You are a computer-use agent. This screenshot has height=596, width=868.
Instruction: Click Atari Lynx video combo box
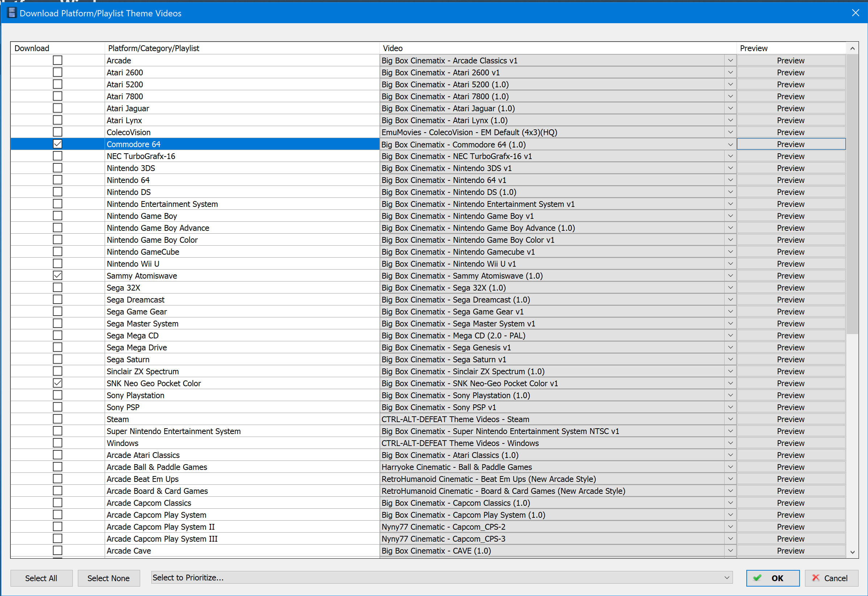(x=558, y=120)
